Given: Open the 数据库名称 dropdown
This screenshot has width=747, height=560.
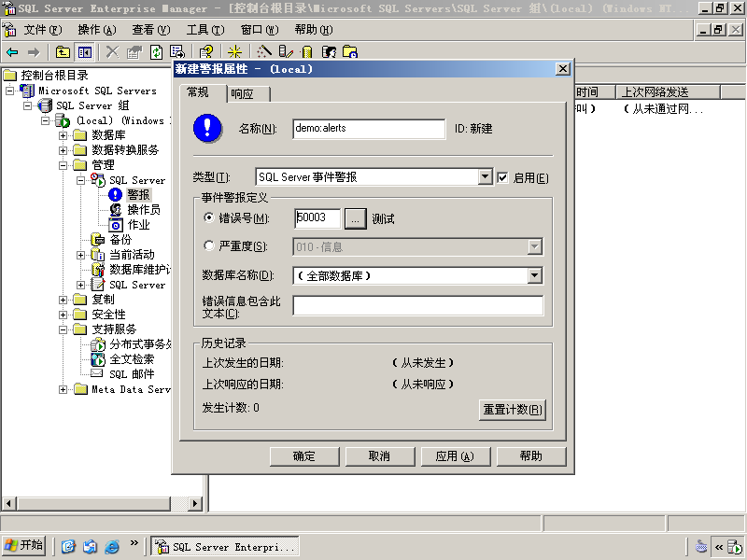Looking at the screenshot, I should (534, 275).
